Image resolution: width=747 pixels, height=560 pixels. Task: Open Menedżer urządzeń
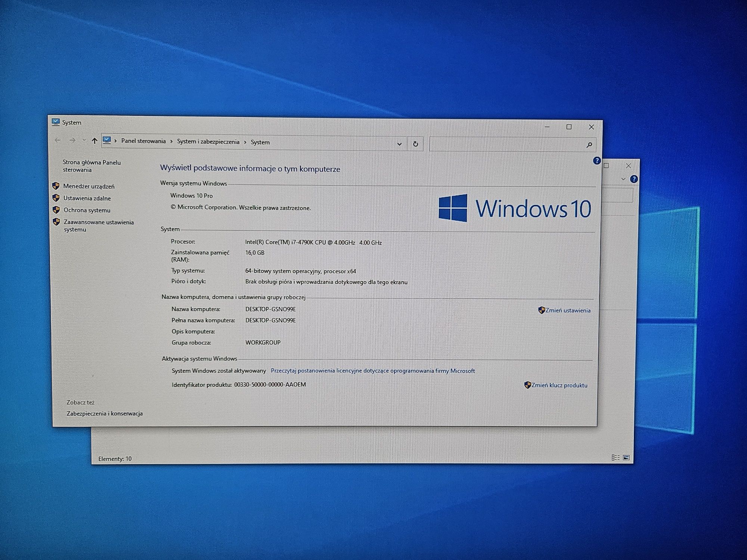89,186
